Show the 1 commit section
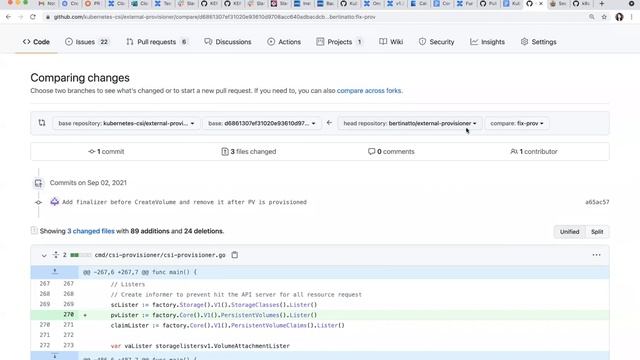The image size is (640, 360). (x=106, y=151)
